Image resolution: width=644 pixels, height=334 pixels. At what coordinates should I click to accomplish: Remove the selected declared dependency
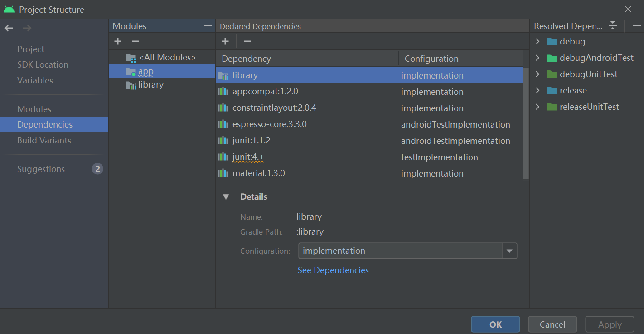point(247,41)
